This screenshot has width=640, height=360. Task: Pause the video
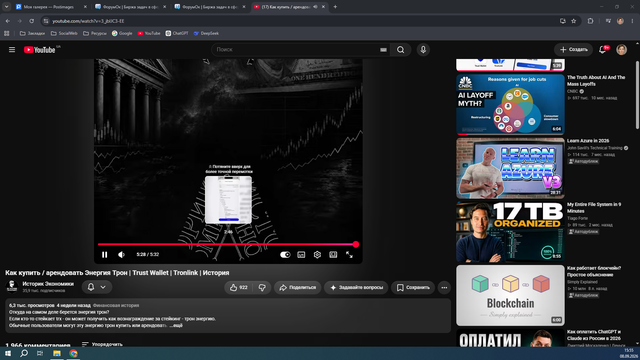(104, 255)
